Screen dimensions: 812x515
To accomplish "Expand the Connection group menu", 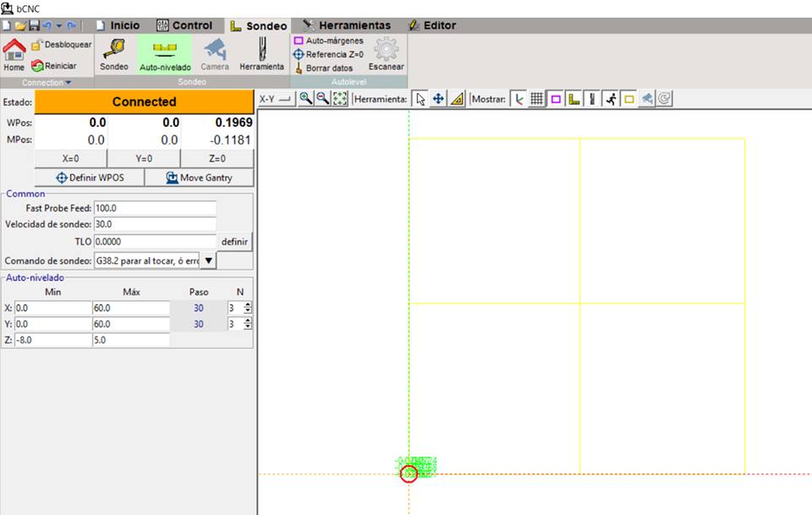I will click(47, 83).
